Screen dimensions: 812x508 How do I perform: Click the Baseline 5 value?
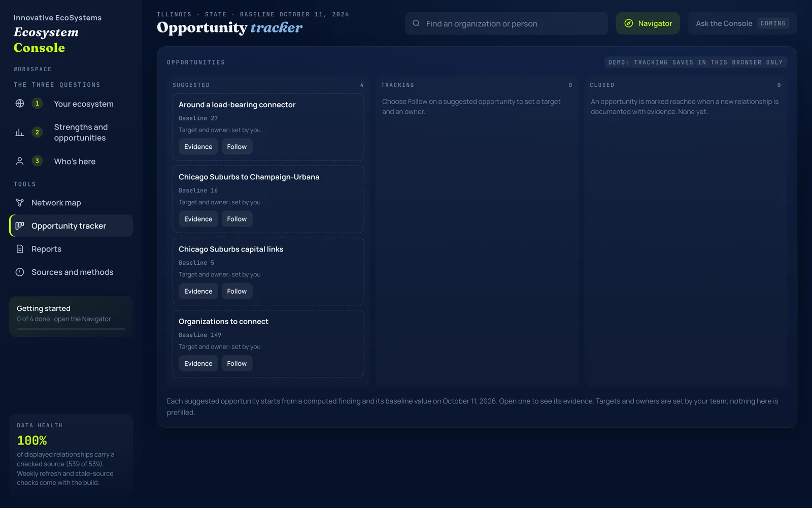tap(196, 263)
